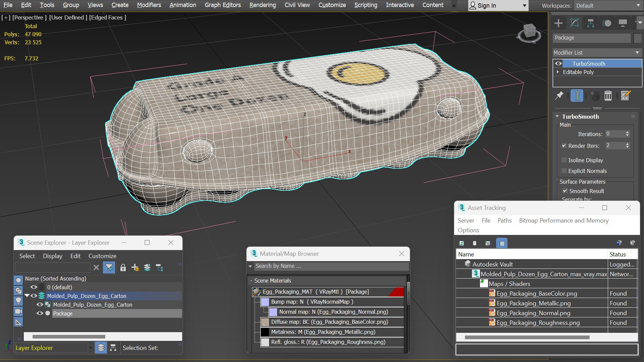
Task: Switch to sort-by-hierarchy mode in Scene Explorer
Action: pyautogui.click(x=113, y=348)
